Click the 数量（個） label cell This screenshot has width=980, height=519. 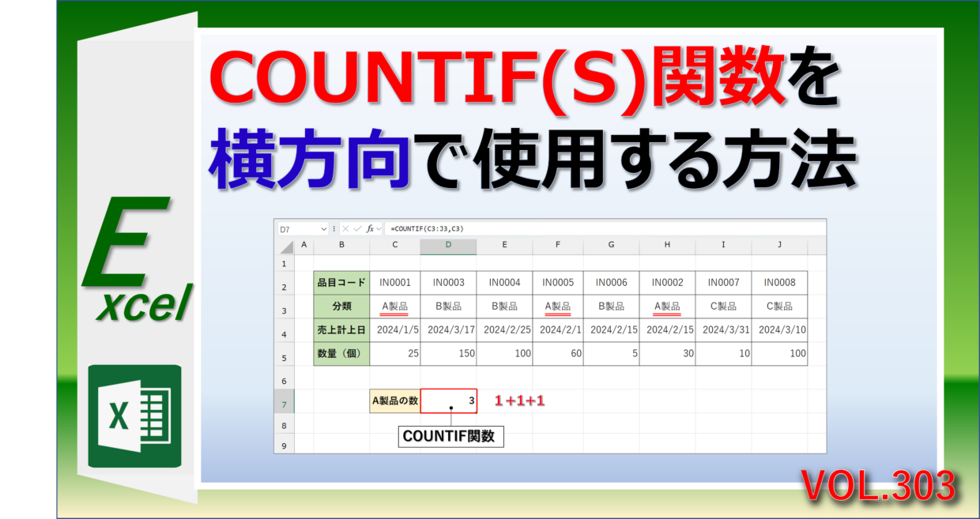(341, 354)
